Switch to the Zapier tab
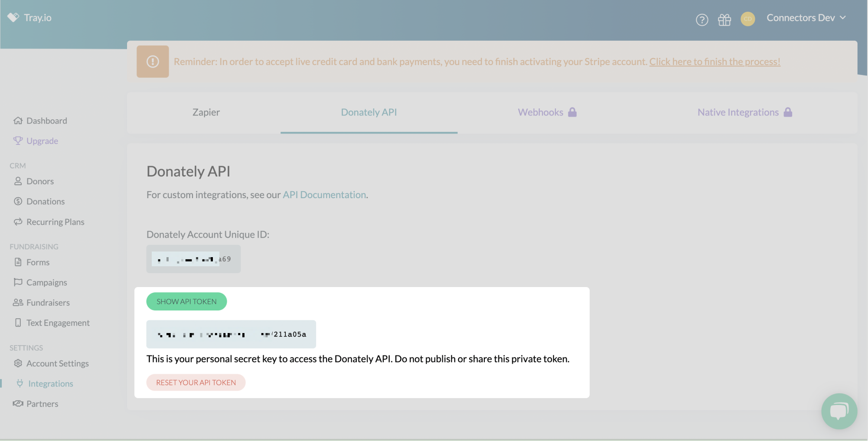This screenshot has width=868, height=441. coord(206,112)
